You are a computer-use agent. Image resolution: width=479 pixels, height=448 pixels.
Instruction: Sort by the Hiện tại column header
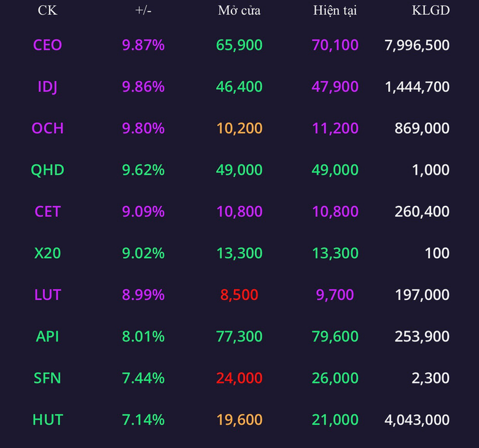click(335, 10)
